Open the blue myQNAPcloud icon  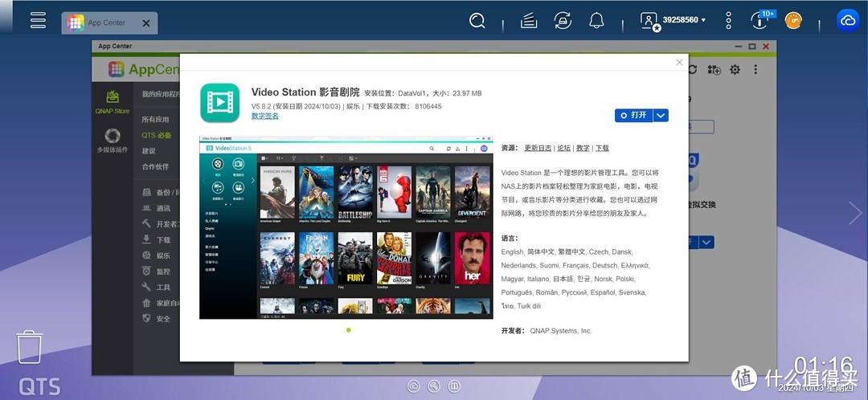[x=848, y=20]
